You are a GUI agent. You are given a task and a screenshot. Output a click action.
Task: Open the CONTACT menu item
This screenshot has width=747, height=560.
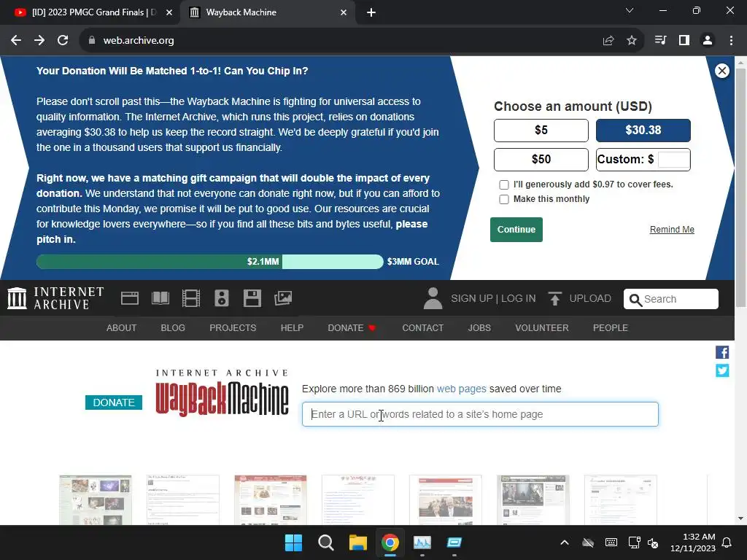click(422, 328)
